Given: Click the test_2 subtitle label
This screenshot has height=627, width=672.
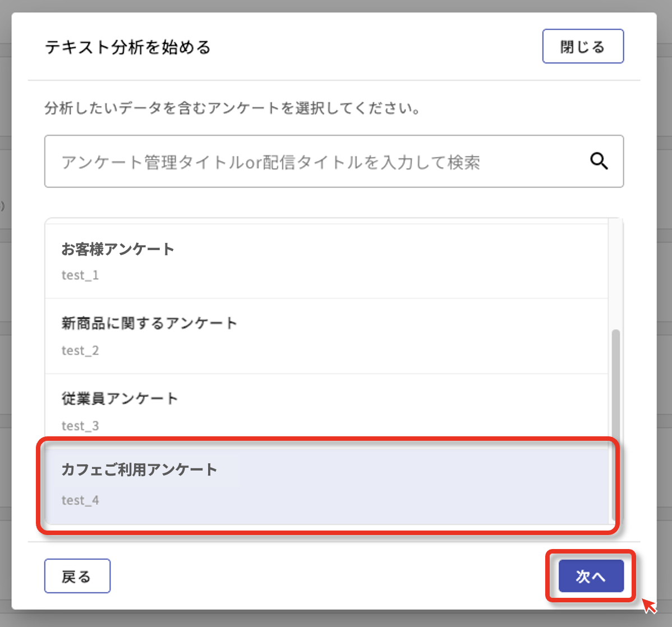Looking at the screenshot, I should (x=80, y=351).
